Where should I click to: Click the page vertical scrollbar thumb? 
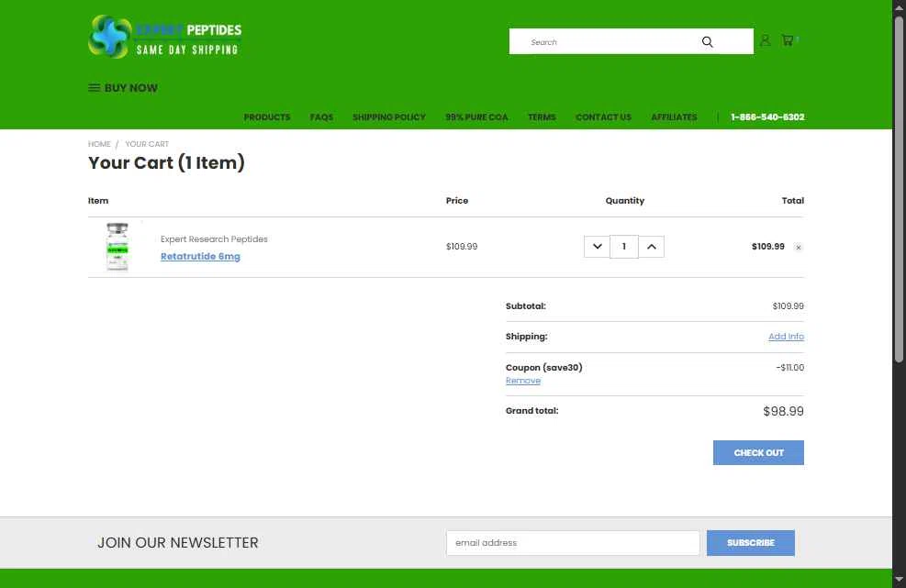[x=899, y=190]
